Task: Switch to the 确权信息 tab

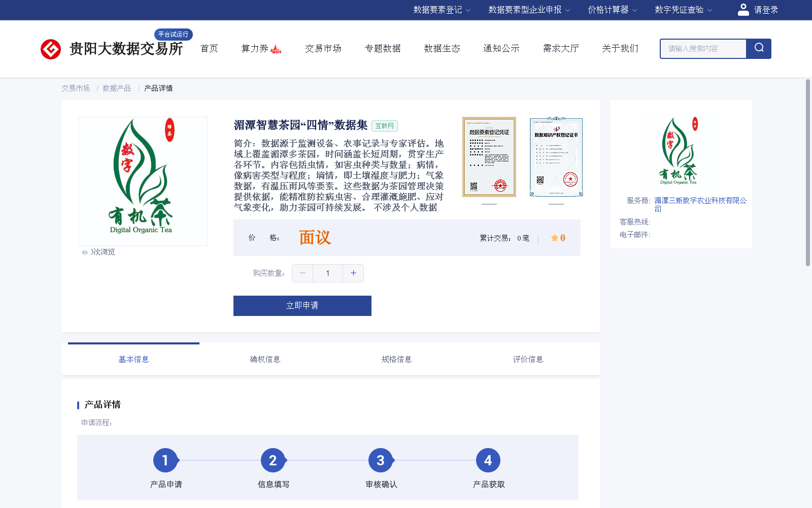Action: click(x=265, y=360)
